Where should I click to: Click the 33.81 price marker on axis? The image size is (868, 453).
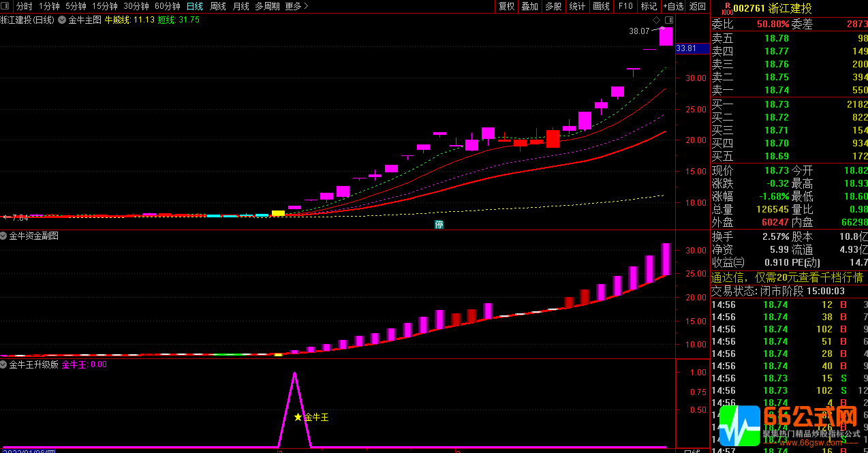(x=686, y=48)
